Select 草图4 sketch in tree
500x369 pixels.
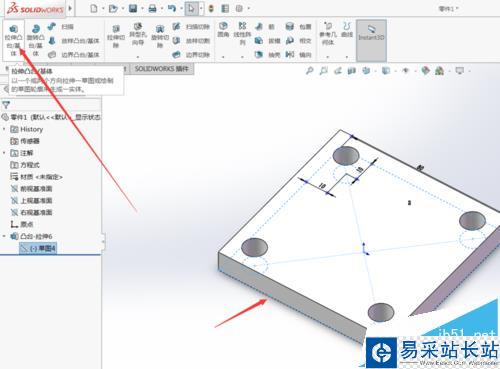(x=38, y=248)
